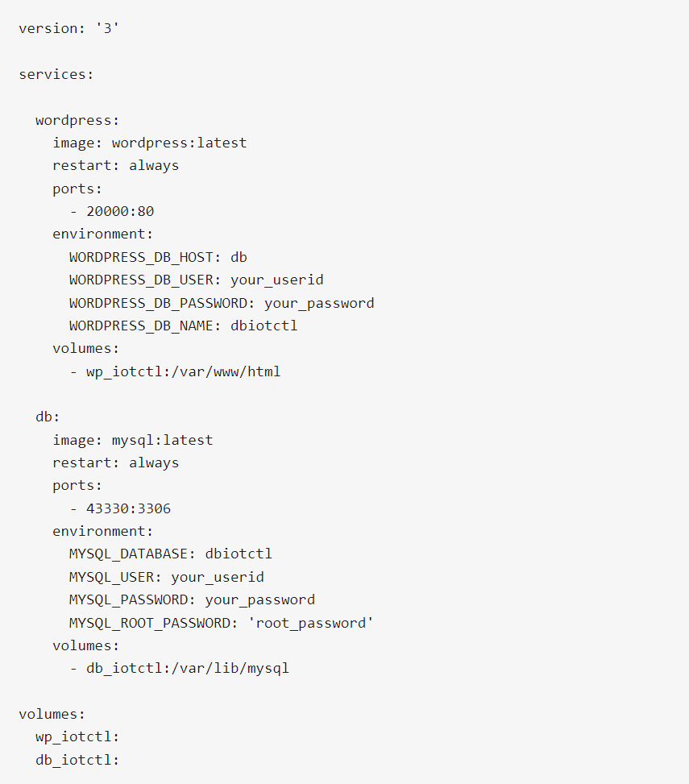Click the final db_iotctl: volume entry
Image resolution: width=689 pixels, height=784 pixels.
77,760
